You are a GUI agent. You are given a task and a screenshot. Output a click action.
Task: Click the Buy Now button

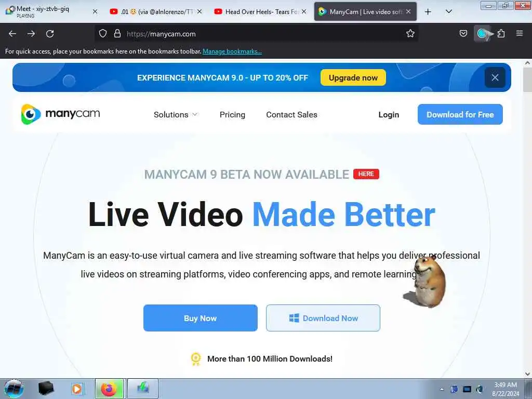click(200, 318)
